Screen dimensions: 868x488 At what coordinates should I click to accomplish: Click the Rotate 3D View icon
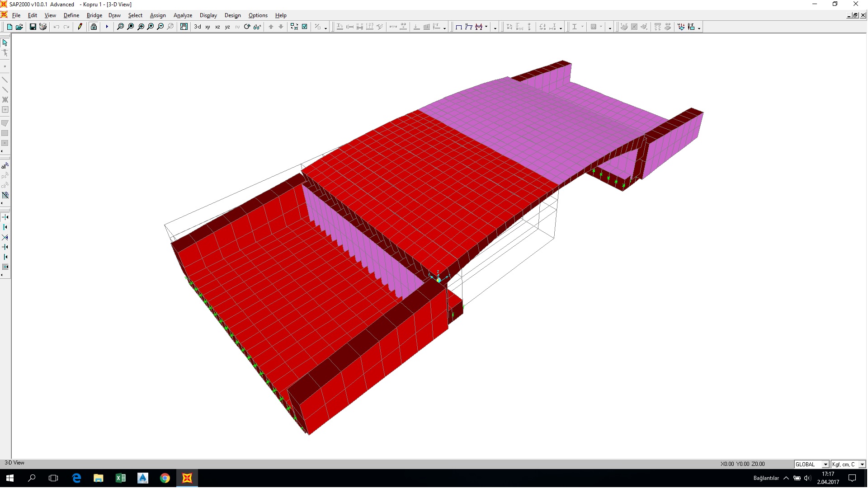(x=247, y=27)
